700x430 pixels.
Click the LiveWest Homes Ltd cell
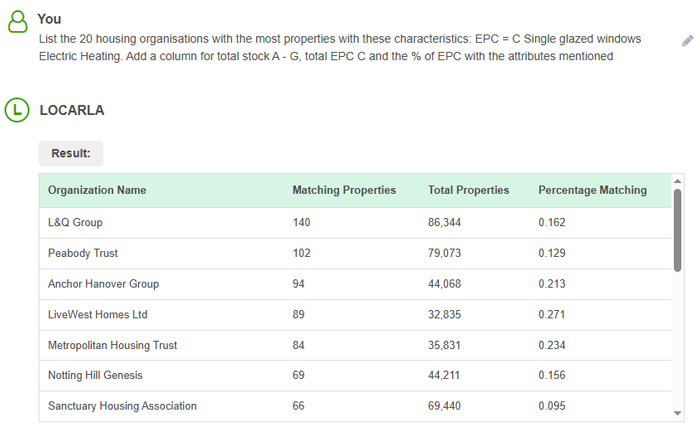pos(97,315)
